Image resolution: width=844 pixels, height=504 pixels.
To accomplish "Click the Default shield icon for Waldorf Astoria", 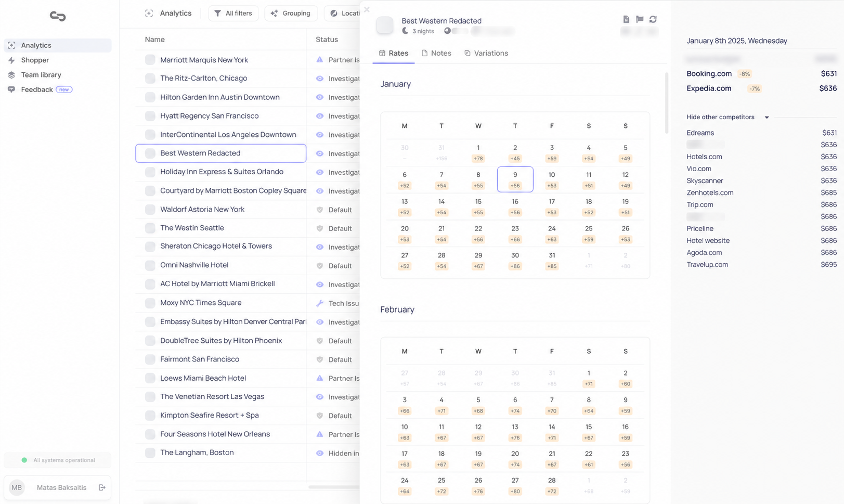I will point(320,210).
